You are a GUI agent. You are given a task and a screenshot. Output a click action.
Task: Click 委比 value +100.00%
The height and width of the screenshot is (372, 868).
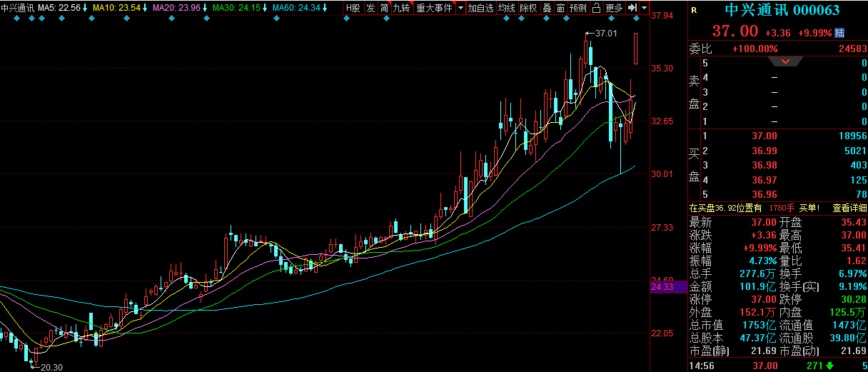coord(755,49)
